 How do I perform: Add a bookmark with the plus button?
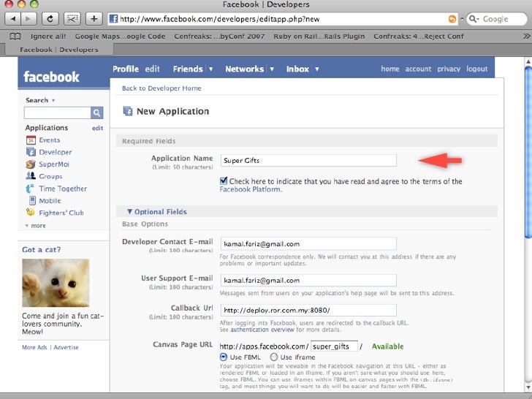[94, 19]
